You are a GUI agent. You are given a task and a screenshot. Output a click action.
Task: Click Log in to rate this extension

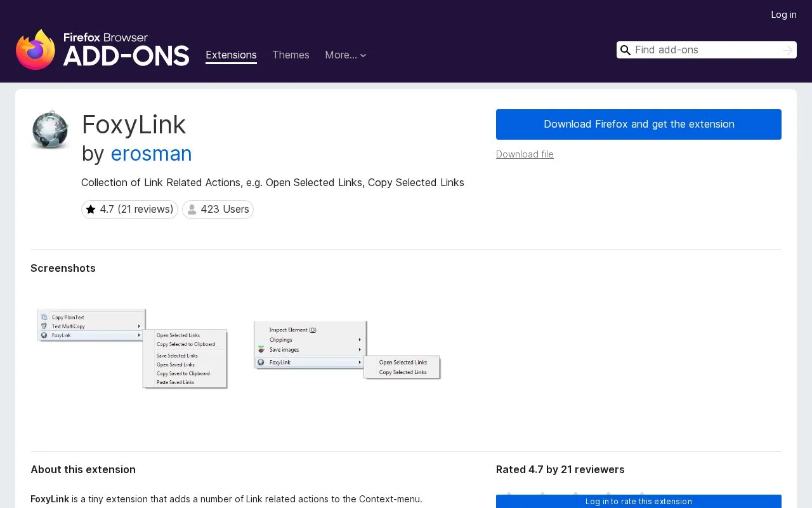pyautogui.click(x=639, y=502)
